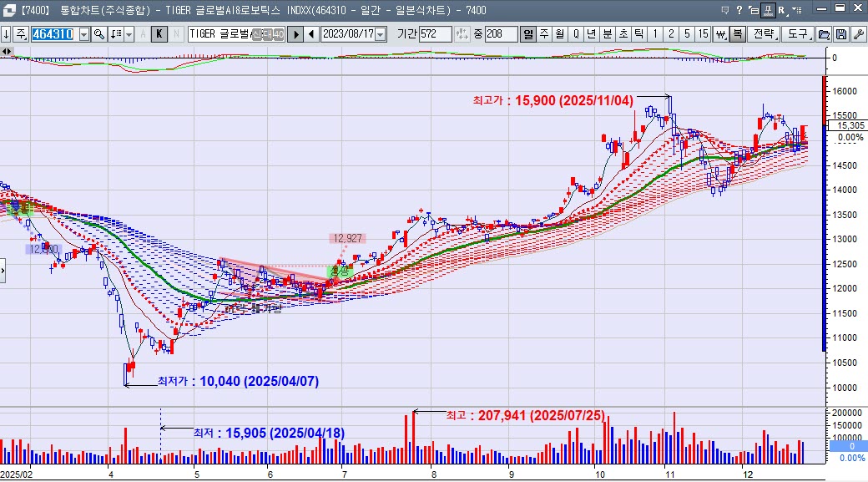Save chart with the floppy disk icon
The image size is (868, 482).
tap(840, 34)
